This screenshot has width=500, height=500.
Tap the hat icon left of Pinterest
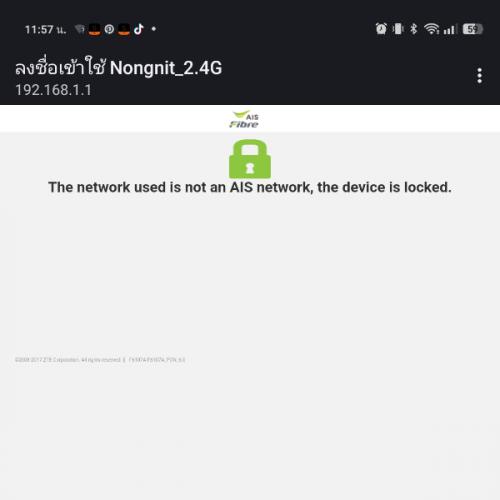click(x=94, y=30)
